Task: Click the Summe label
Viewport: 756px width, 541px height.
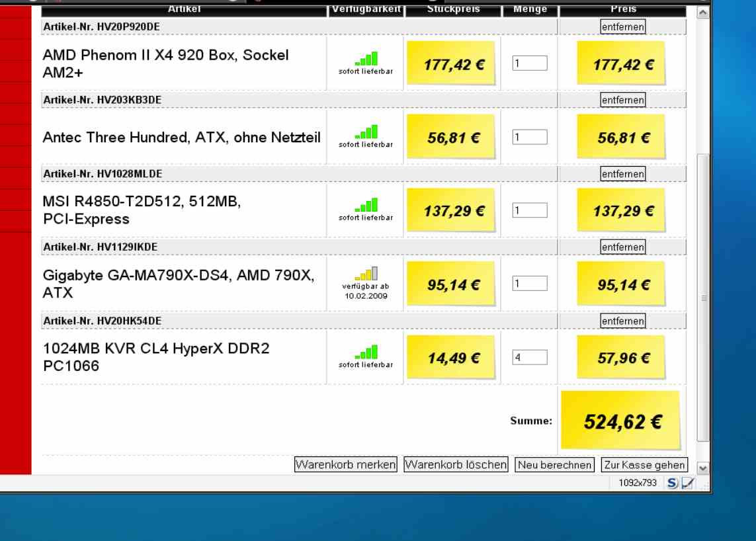Action: click(531, 421)
